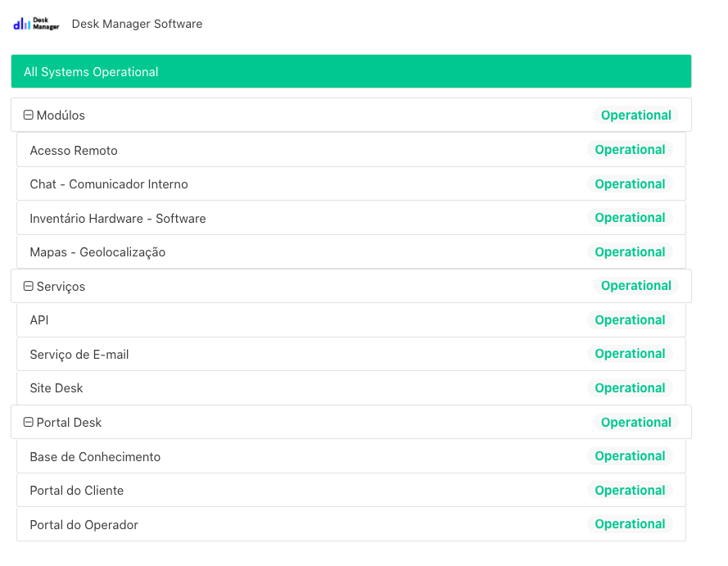Click the Desk Manager Software title

pos(137,24)
